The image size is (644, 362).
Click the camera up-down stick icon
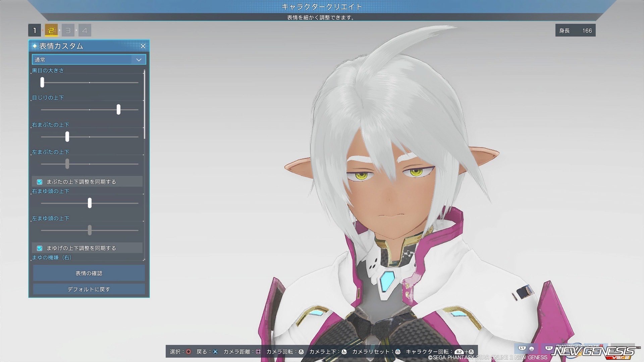click(x=344, y=352)
